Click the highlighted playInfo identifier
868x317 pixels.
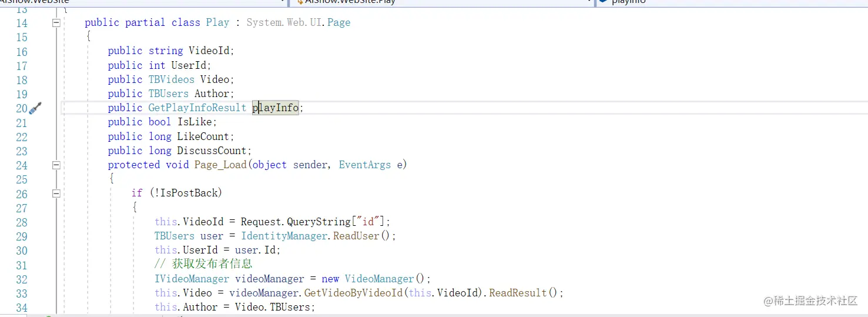click(x=276, y=108)
